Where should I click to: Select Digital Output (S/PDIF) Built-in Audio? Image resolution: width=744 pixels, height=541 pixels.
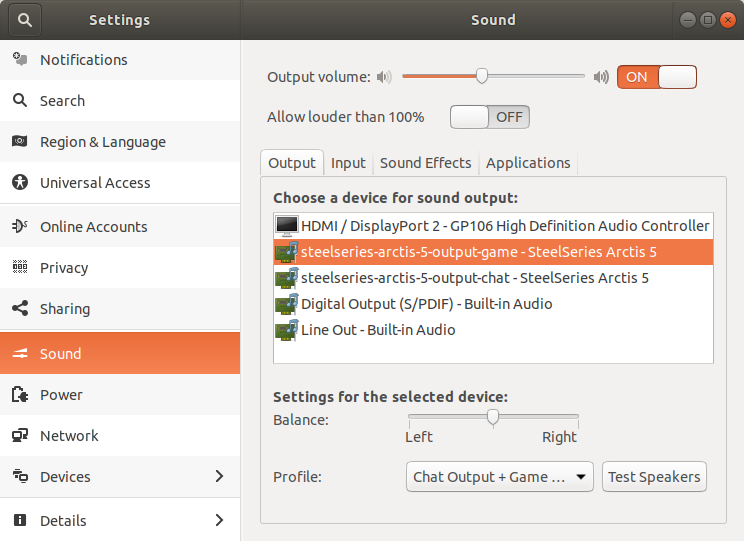pos(493,304)
